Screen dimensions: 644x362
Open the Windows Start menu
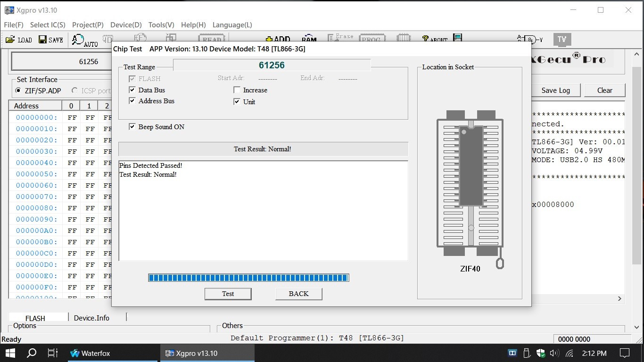pos(10,353)
